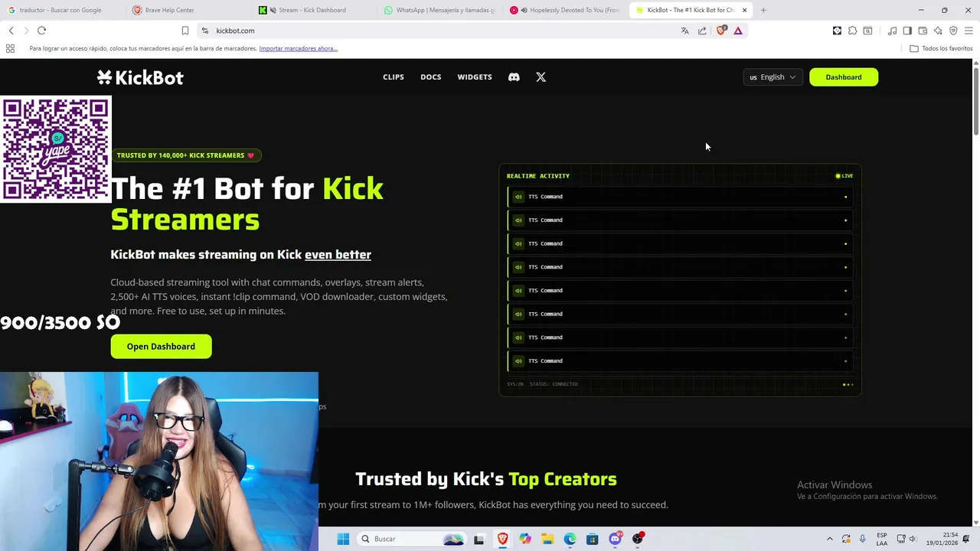Close the KickBot tab
The image size is (980, 551).
(x=744, y=10)
